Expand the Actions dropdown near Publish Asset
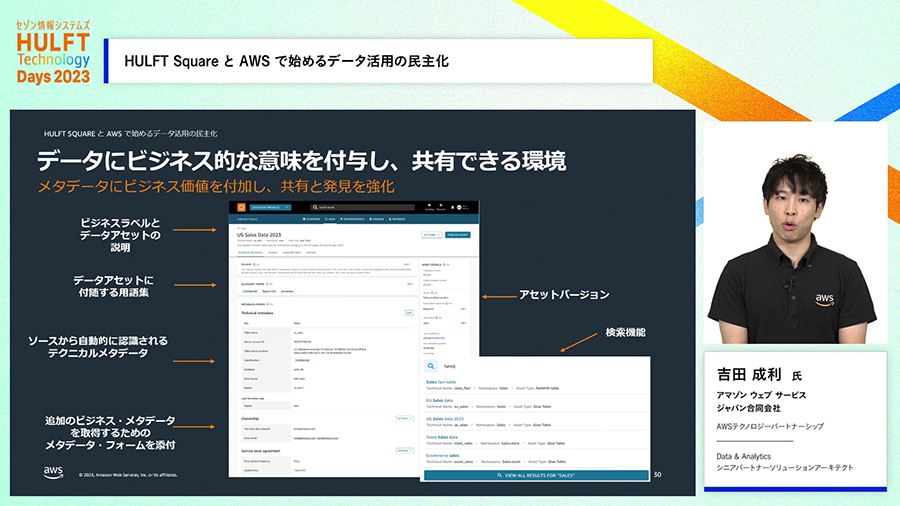Image resolution: width=900 pixels, height=506 pixels. [432, 236]
